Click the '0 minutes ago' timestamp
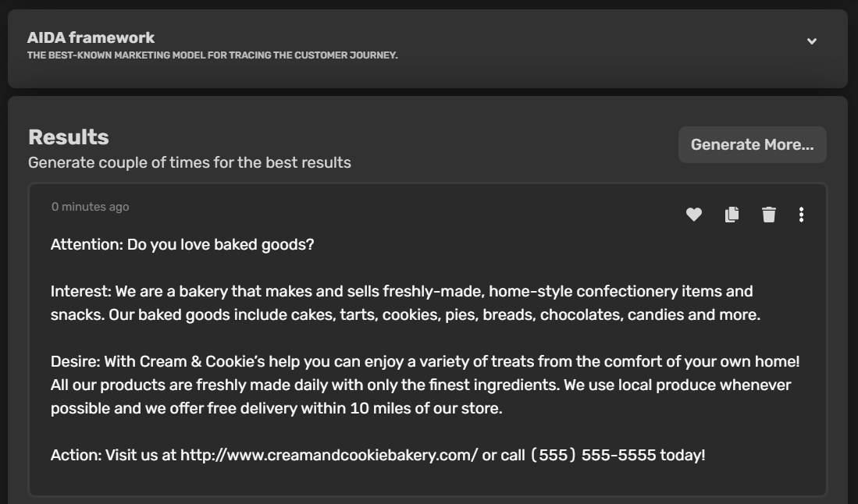The image size is (858, 504). click(x=91, y=207)
